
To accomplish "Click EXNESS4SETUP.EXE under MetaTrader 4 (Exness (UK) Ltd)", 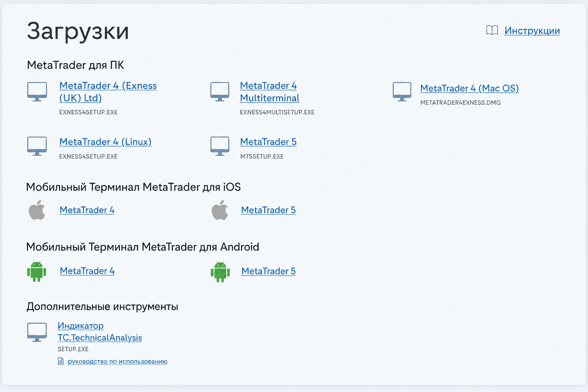I will [x=88, y=112].
